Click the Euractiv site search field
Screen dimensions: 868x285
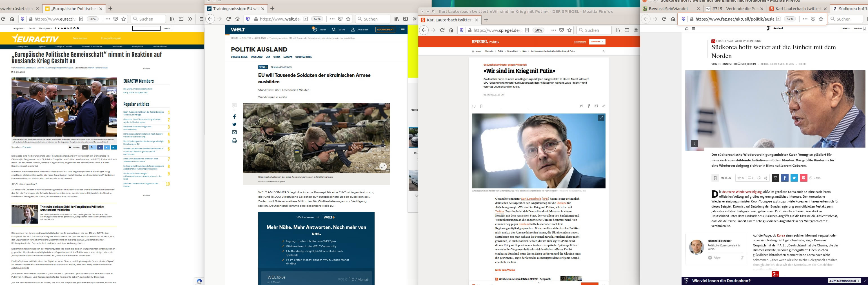146,28
